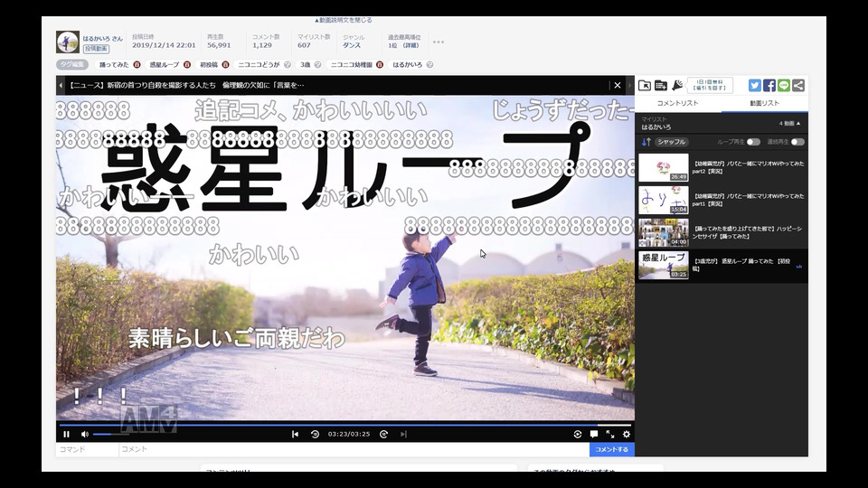
Task: Pause the video playback
Action: pyautogui.click(x=66, y=435)
